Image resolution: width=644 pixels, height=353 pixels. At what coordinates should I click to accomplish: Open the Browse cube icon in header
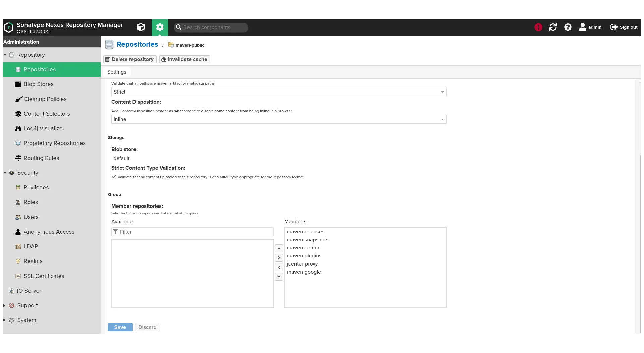(141, 27)
